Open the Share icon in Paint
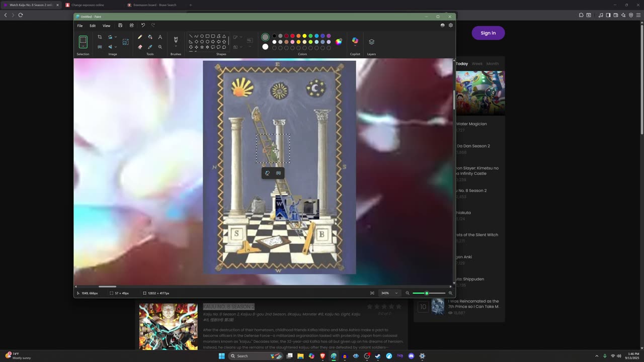The height and width of the screenshot is (362, 644). point(132,25)
